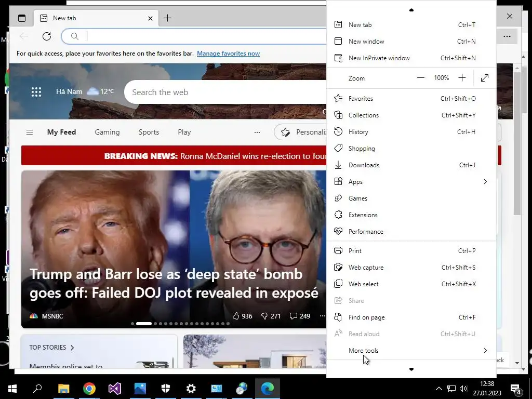
Task: Click the Print printer icon
Action: tap(338, 251)
